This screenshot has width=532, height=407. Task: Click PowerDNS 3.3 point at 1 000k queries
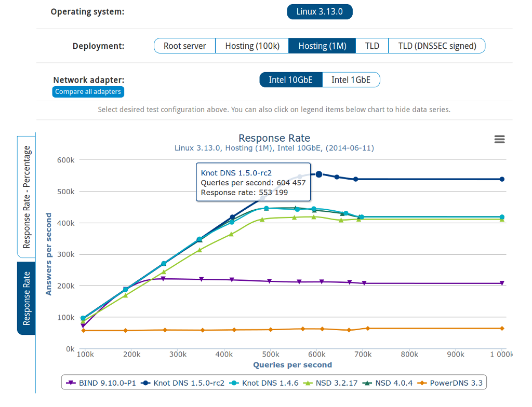[x=502, y=328]
